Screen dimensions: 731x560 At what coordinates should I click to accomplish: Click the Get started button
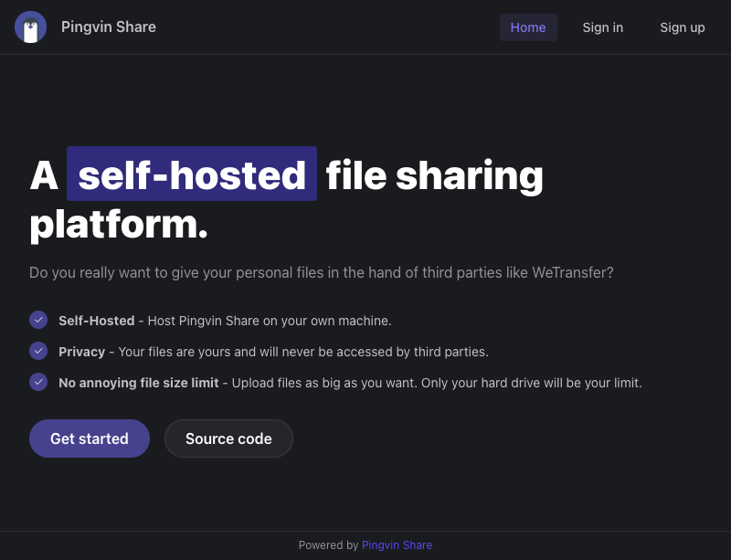90,438
